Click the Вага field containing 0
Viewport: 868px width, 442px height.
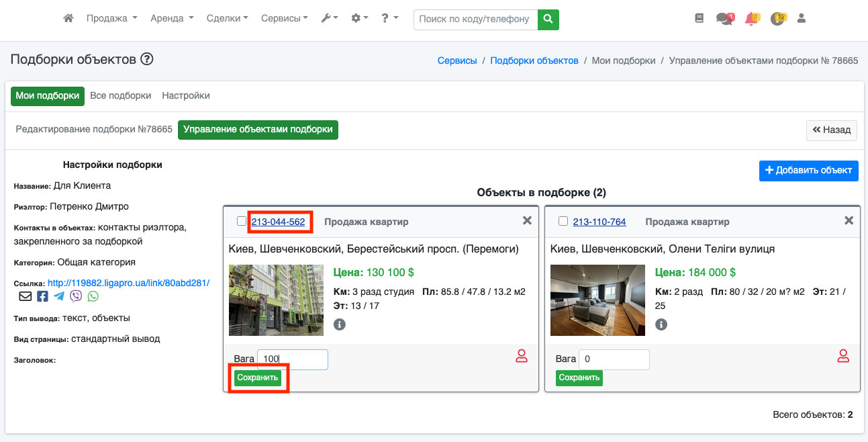(x=614, y=359)
